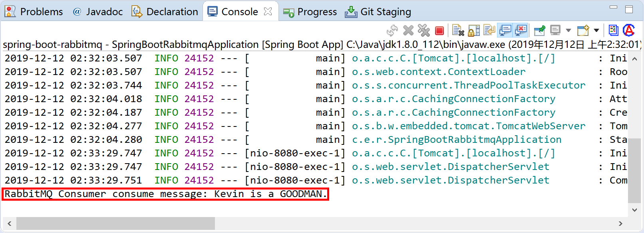Click the Relaunch icon in the console toolbar
644x233 pixels.
tap(392, 31)
